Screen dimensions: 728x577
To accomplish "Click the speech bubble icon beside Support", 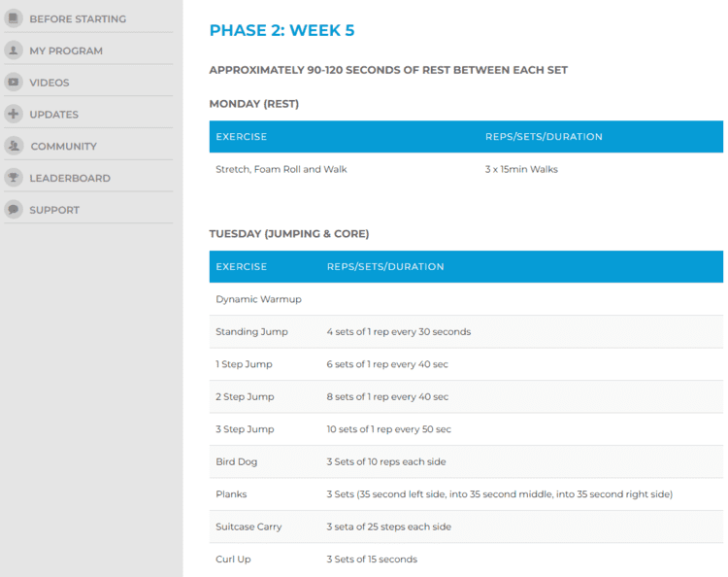I will pos(14,210).
